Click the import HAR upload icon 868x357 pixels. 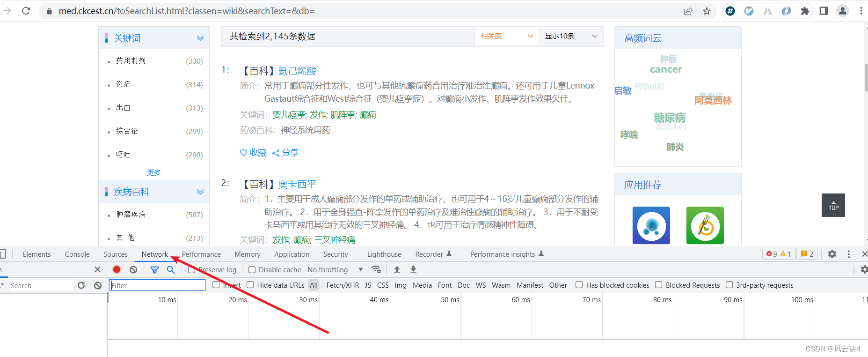coord(397,269)
